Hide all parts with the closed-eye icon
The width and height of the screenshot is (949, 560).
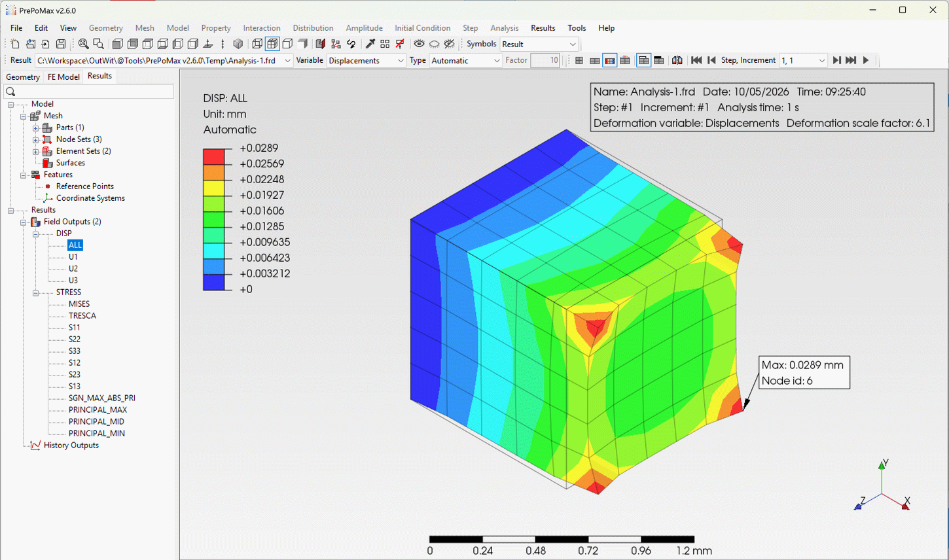[x=434, y=44]
